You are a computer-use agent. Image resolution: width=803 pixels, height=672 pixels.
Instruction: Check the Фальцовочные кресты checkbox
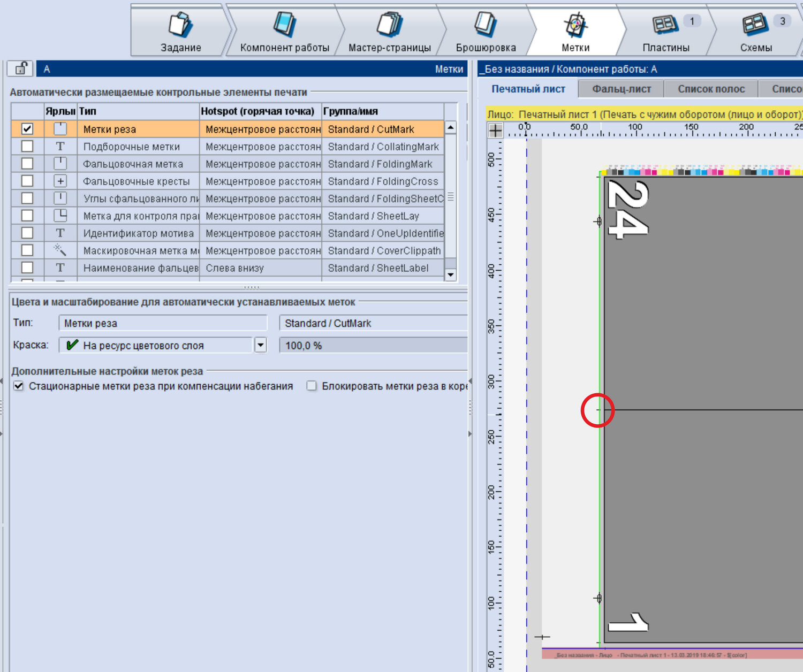pos(27,181)
